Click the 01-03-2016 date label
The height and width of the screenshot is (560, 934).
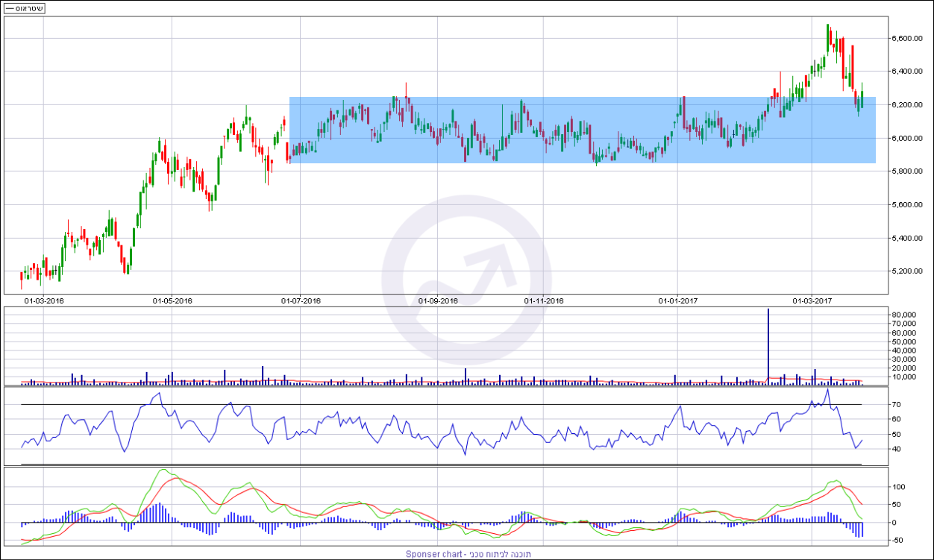(x=44, y=301)
